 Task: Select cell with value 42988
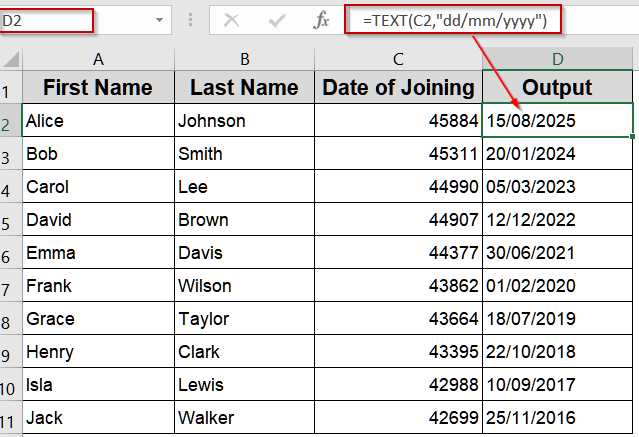point(398,384)
